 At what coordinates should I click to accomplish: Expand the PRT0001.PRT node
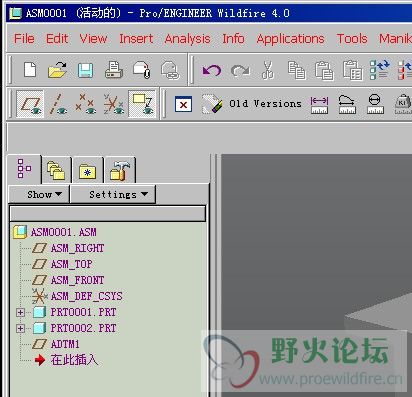21,312
